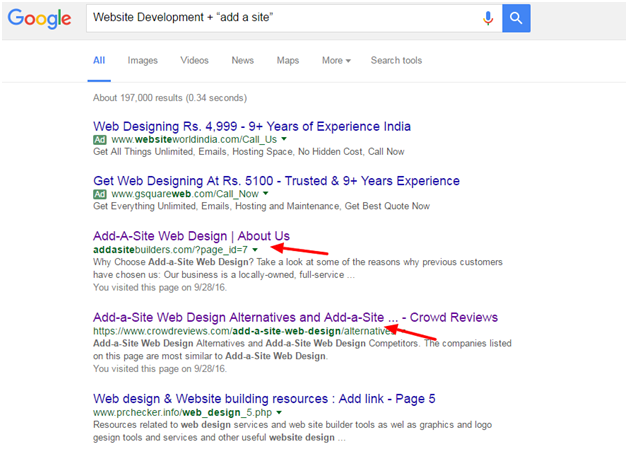Switch to the Images tab

tap(142, 60)
